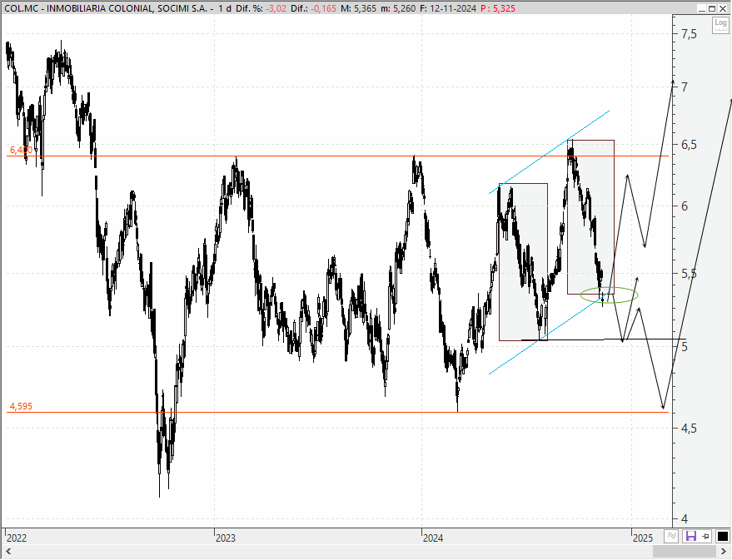Click the 2023 year label
The width and height of the screenshot is (732, 560).
pyautogui.click(x=226, y=538)
